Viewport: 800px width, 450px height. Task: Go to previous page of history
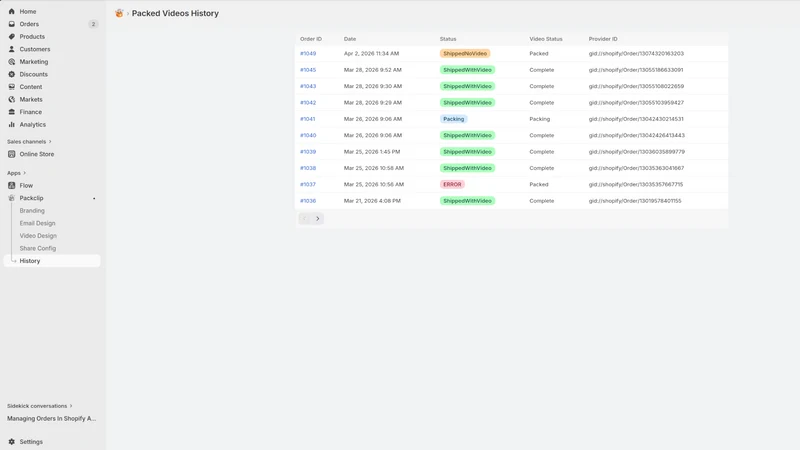pos(305,219)
